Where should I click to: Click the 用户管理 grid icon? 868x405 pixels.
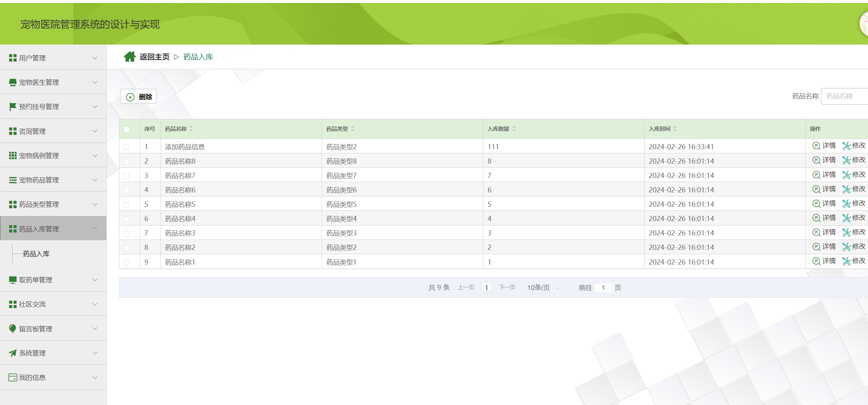tap(13, 58)
